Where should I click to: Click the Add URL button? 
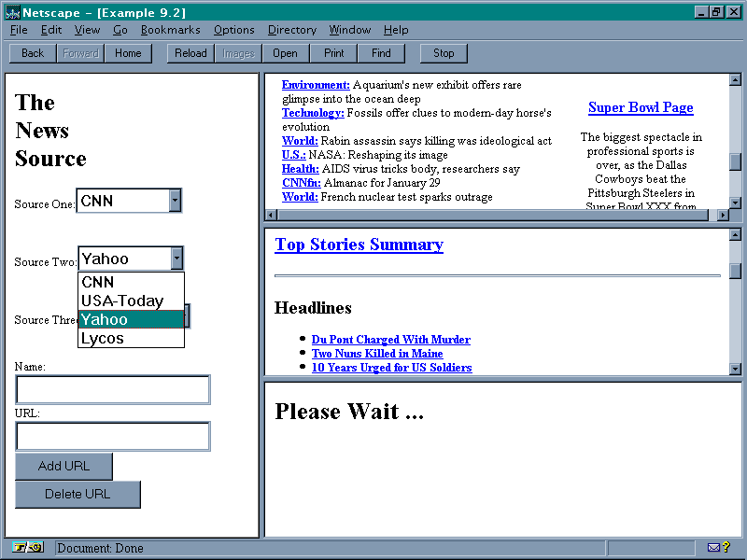point(63,467)
